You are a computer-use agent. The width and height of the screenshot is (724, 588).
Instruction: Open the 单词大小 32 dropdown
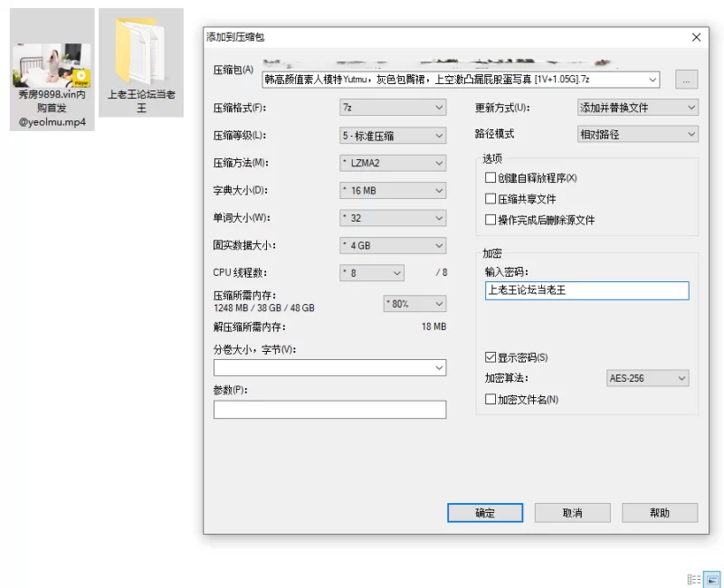(x=393, y=218)
